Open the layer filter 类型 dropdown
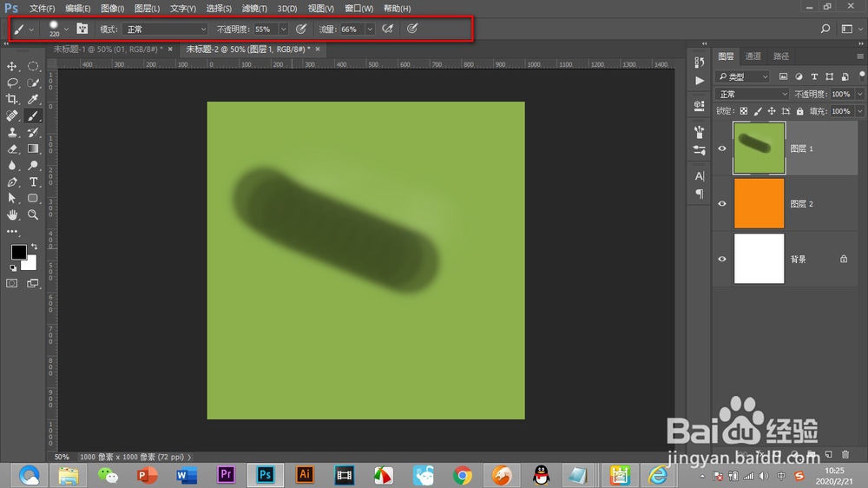The width and height of the screenshot is (868, 488). pos(742,76)
